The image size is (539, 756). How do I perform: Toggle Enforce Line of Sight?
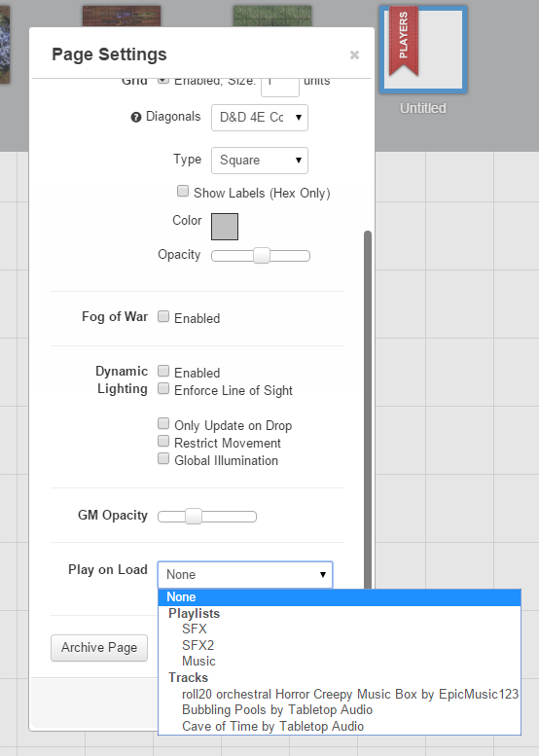[x=163, y=388]
